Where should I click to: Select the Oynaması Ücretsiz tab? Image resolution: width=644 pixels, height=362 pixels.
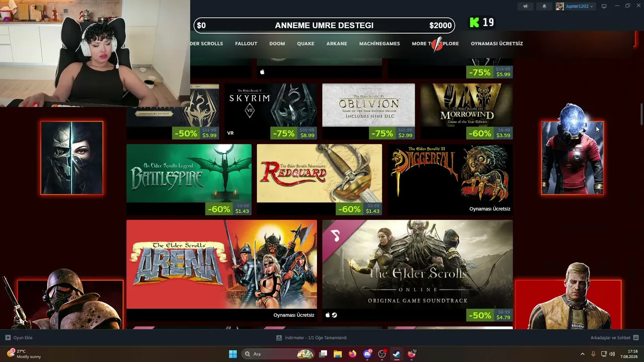pos(497,44)
